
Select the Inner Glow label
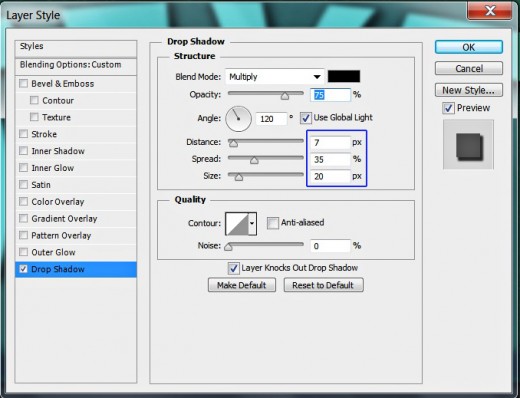53,168
